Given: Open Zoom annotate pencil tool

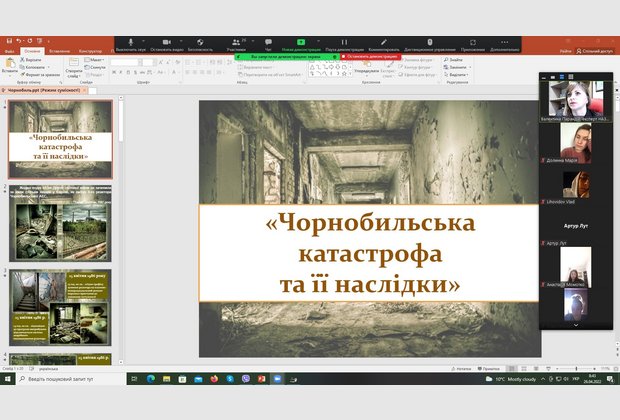Looking at the screenshot, I should [x=384, y=45].
